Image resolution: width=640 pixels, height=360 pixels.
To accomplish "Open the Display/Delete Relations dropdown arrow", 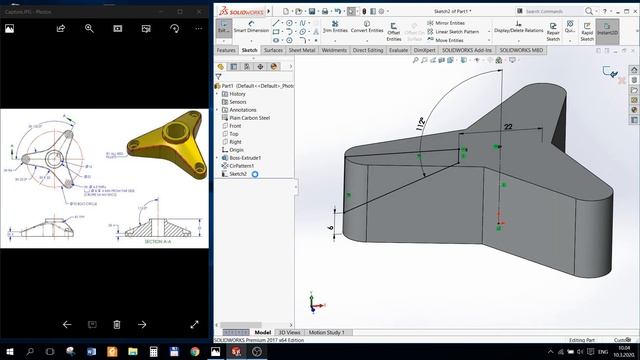I will point(518,41).
